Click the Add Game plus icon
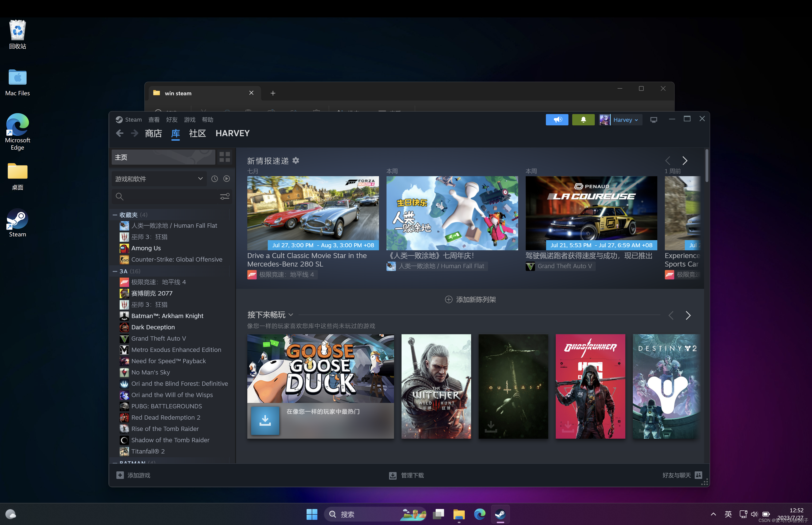Viewport: 812px width, 525px height. [120, 475]
